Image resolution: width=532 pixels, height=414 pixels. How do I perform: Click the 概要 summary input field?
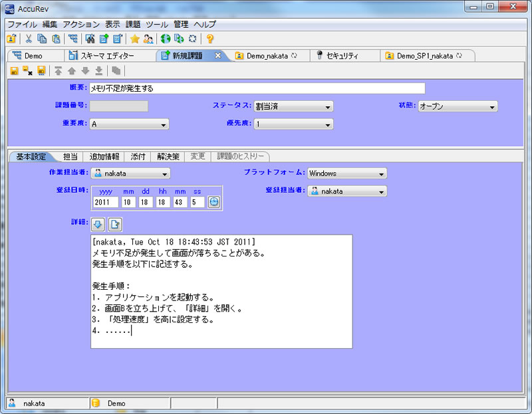coord(257,88)
